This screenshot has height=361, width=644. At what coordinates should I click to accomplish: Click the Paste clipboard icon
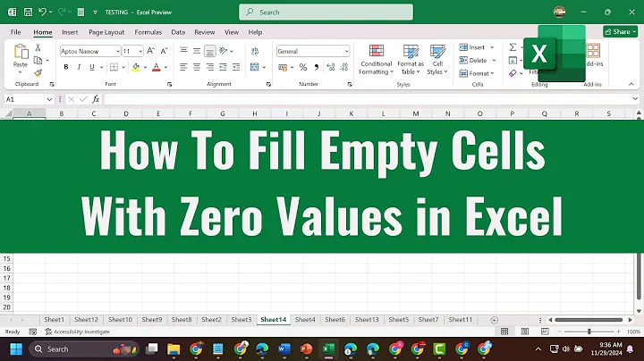click(21, 52)
